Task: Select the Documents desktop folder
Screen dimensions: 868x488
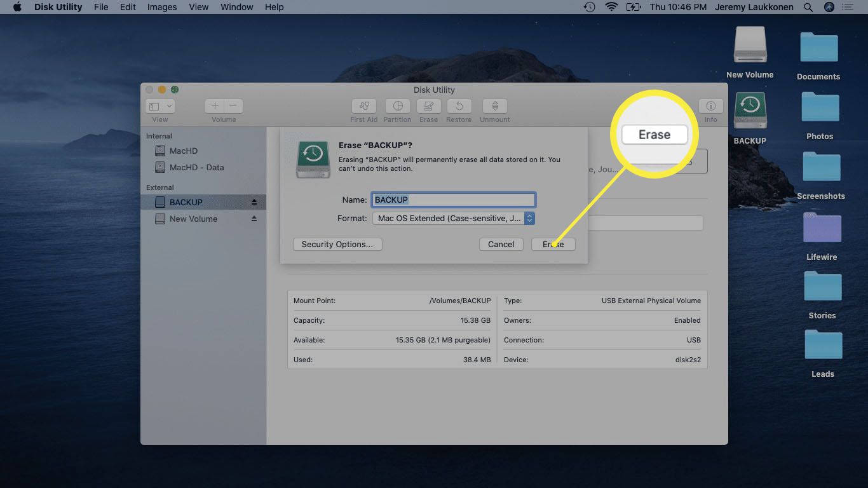Action: [818, 48]
